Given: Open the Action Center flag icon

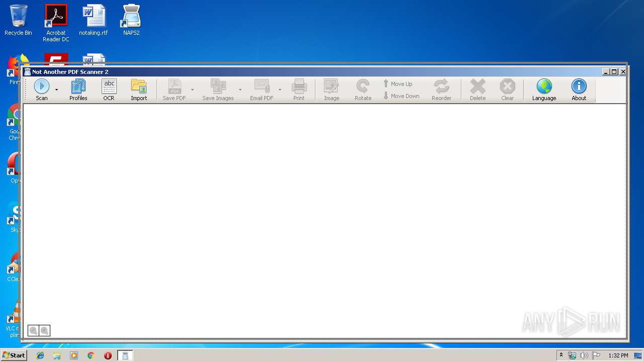Looking at the screenshot, I should 596,355.
